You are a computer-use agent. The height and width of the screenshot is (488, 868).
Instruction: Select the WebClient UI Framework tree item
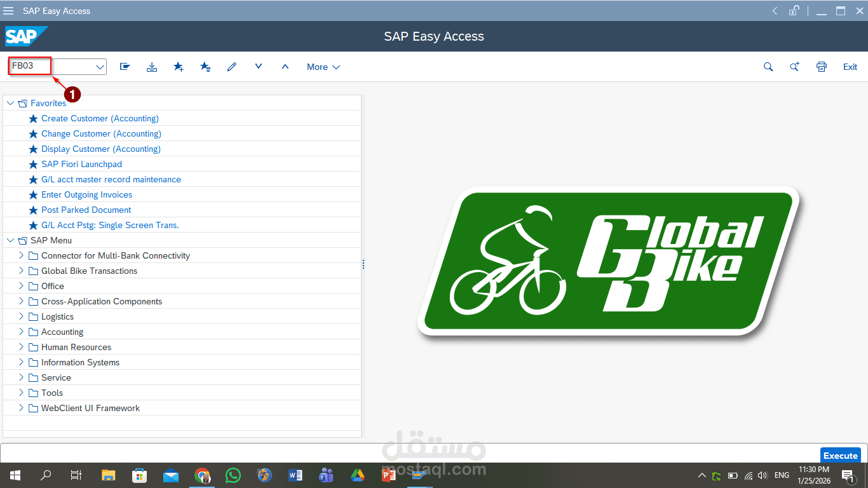[90, 408]
